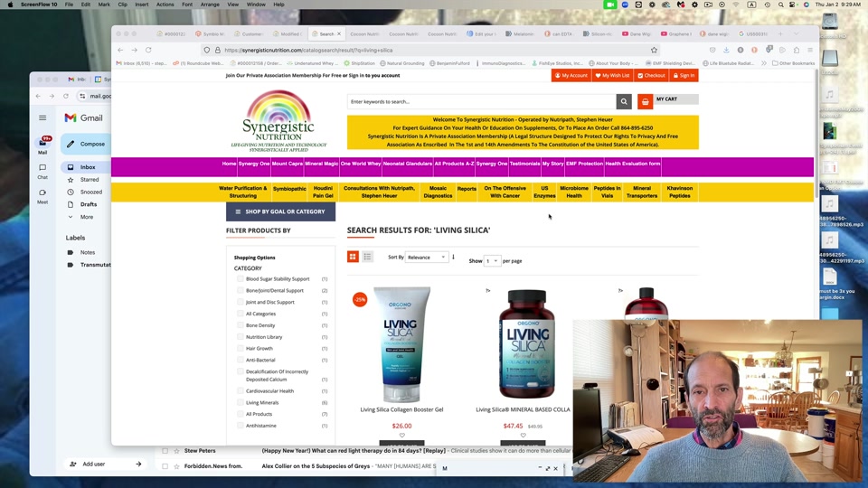Open Gmail main menu hamburger icon
This screenshot has width=868, height=488.
point(42,117)
